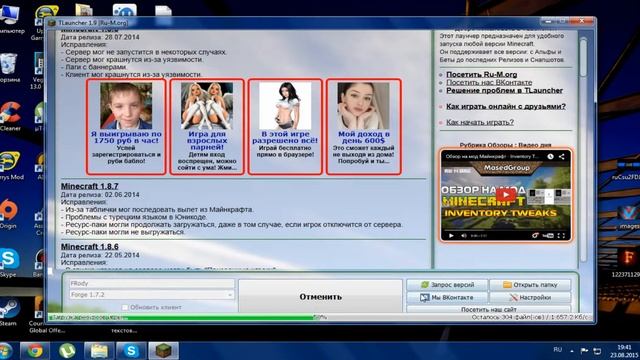Click the Minecraft 1.8.6 heading link
Image resolution: width=640 pixels, height=360 pixels.
coord(89,247)
